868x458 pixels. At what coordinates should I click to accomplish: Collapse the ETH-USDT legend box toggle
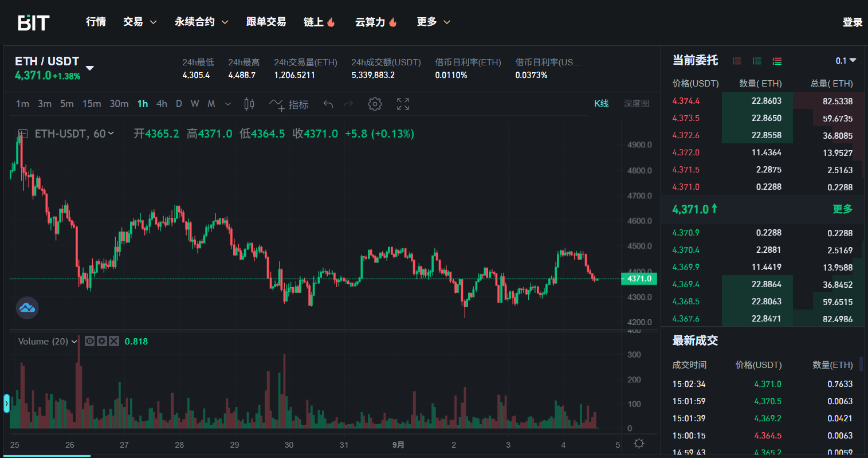(x=23, y=134)
